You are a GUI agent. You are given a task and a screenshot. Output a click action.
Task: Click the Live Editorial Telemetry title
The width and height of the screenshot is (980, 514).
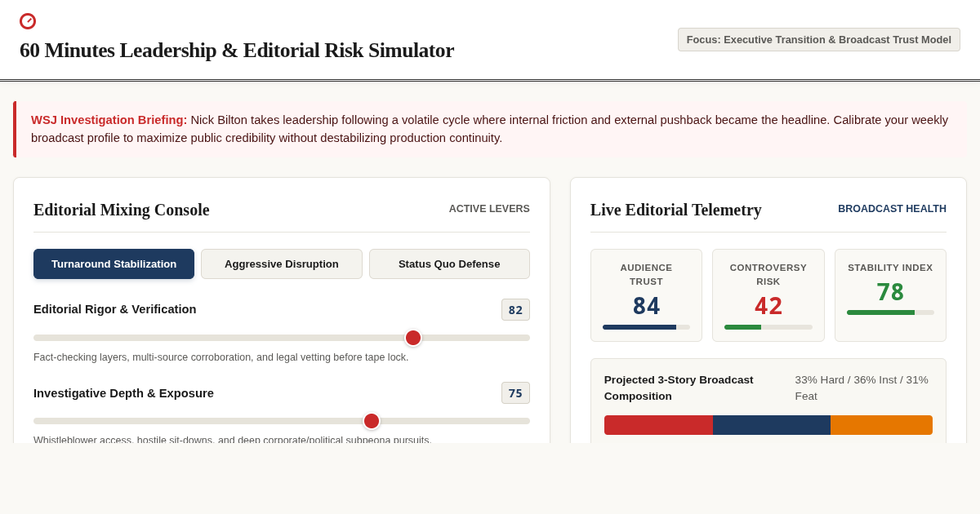676,210
